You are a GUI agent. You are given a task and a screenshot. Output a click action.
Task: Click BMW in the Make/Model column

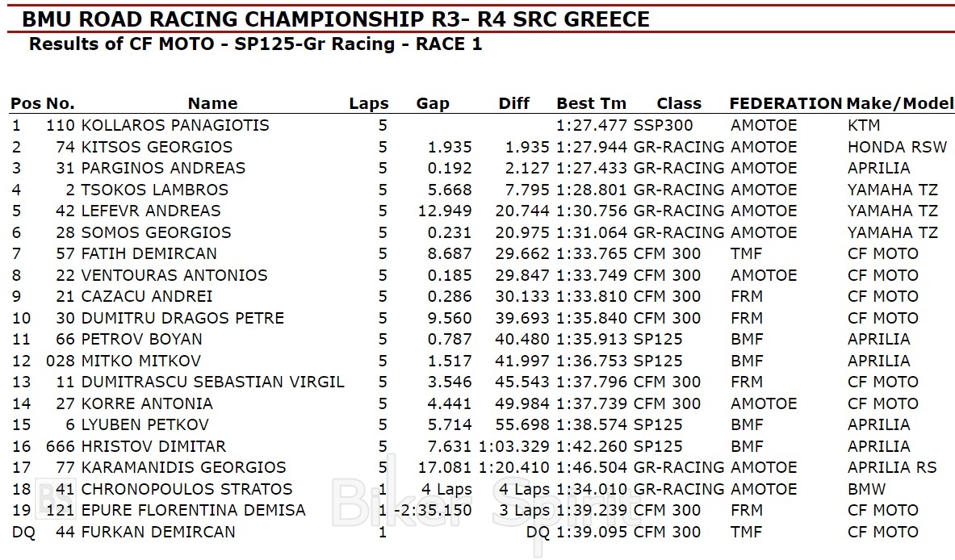pyautogui.click(x=866, y=489)
